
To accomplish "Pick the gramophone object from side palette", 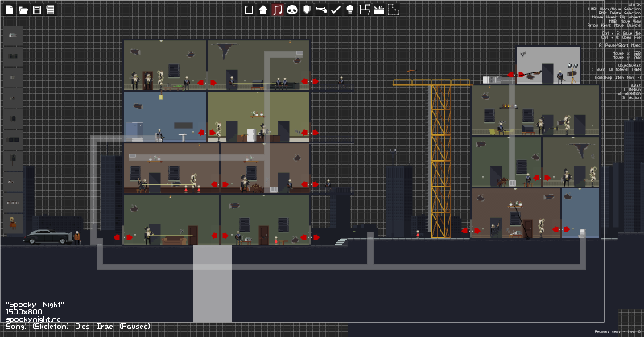I will tap(13, 224).
